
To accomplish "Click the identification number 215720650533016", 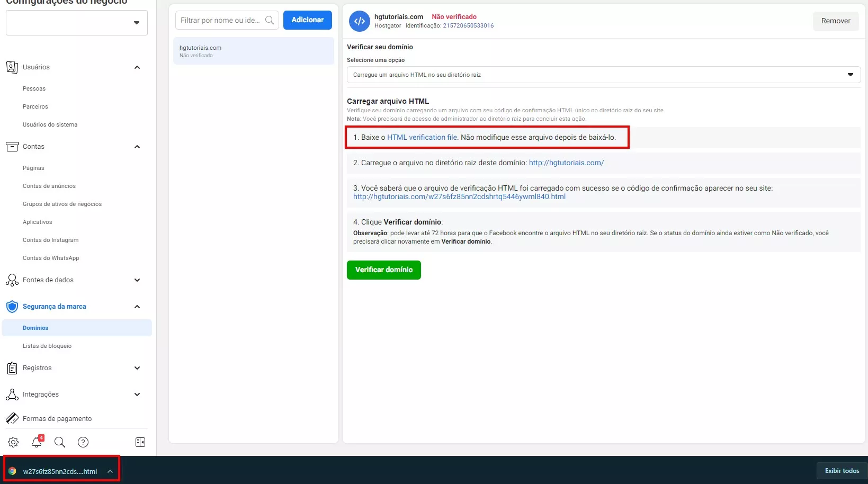I will tap(468, 25).
